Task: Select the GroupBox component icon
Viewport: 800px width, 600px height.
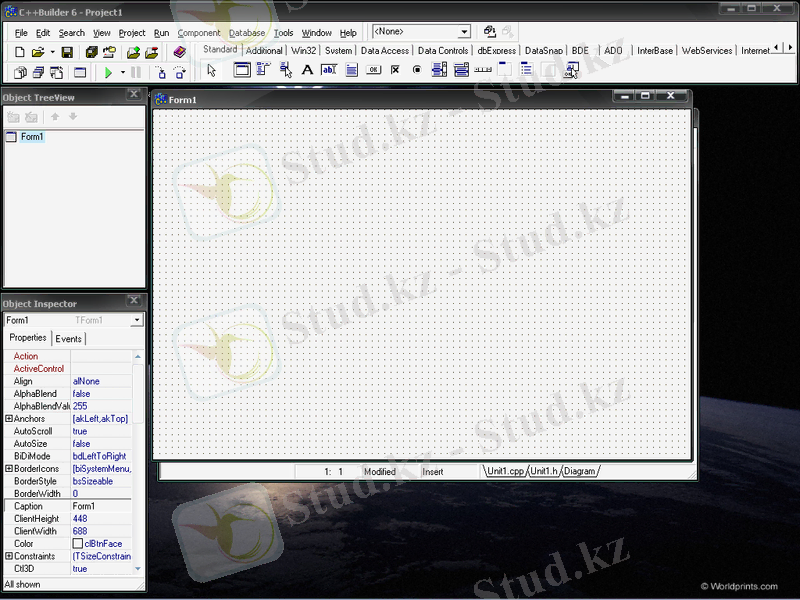Action: click(x=505, y=70)
